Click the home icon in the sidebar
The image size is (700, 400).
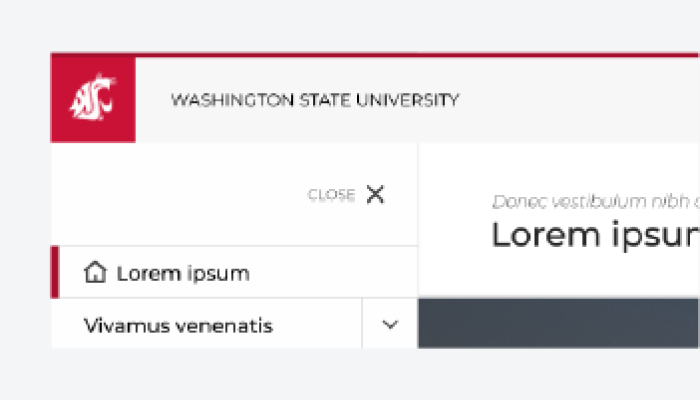(x=96, y=272)
